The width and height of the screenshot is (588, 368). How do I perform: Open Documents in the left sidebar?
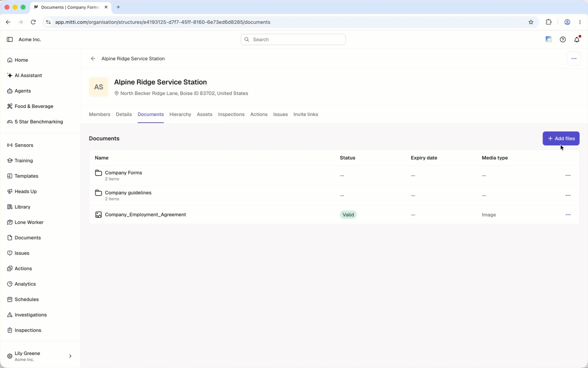tap(24, 238)
